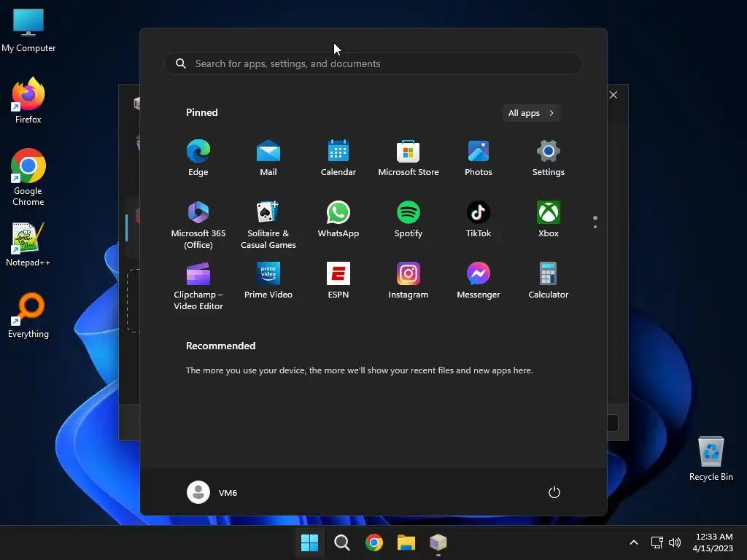Select the My Computer desktop icon
747x560 pixels.
pyautogui.click(x=28, y=30)
